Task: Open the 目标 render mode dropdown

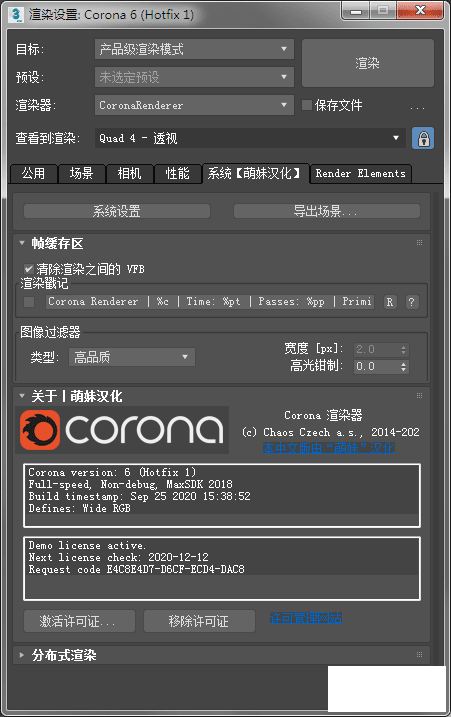Action: [194, 49]
